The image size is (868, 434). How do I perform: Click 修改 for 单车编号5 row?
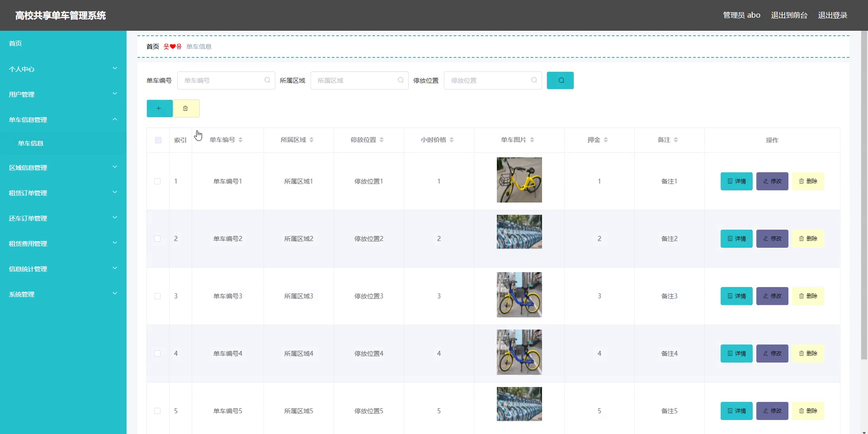click(772, 411)
